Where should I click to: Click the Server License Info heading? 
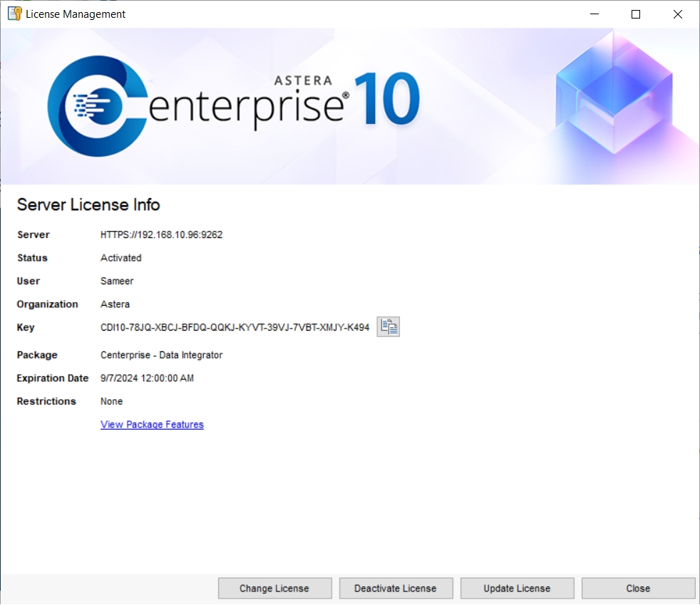tap(88, 205)
